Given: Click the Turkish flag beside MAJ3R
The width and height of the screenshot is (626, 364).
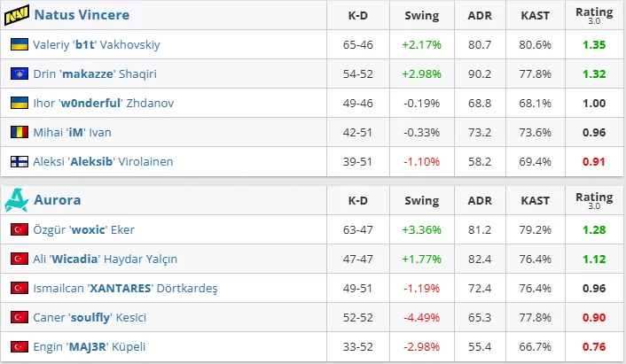Looking at the screenshot, I should pyautogui.click(x=17, y=346).
